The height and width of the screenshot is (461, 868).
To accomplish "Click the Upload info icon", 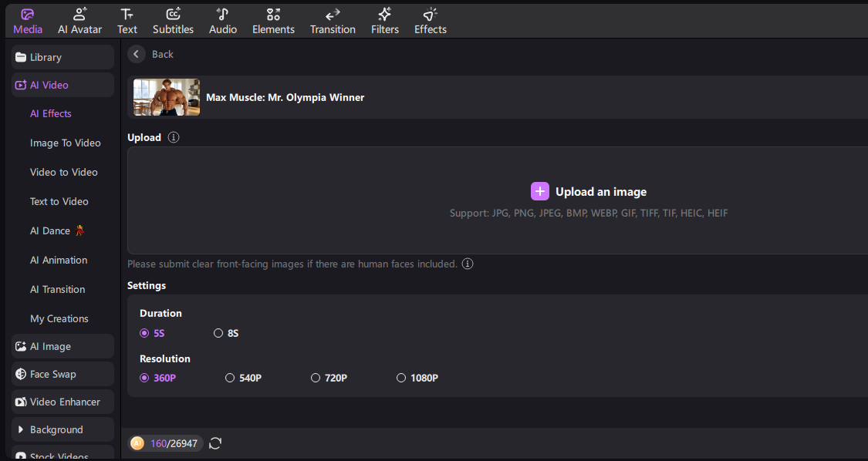I will point(174,137).
